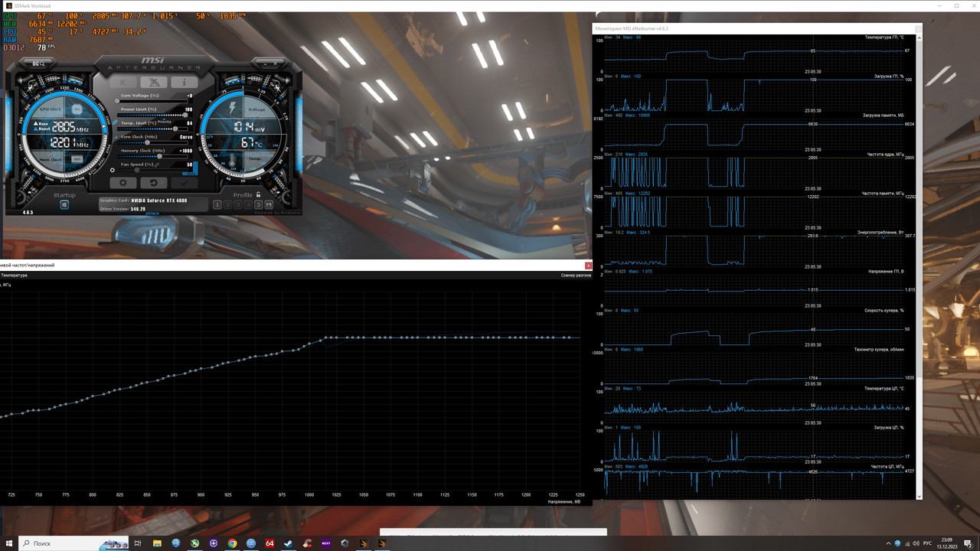The image size is (980, 551).
Task: Click the GPU chip icon in clock gauge
Action: [77, 109]
